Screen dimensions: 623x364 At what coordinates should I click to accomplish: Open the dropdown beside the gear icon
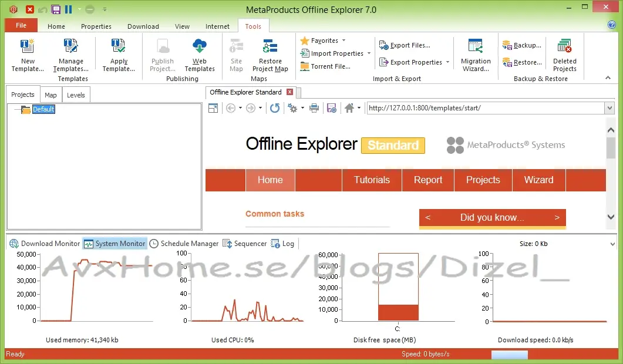tap(302, 108)
